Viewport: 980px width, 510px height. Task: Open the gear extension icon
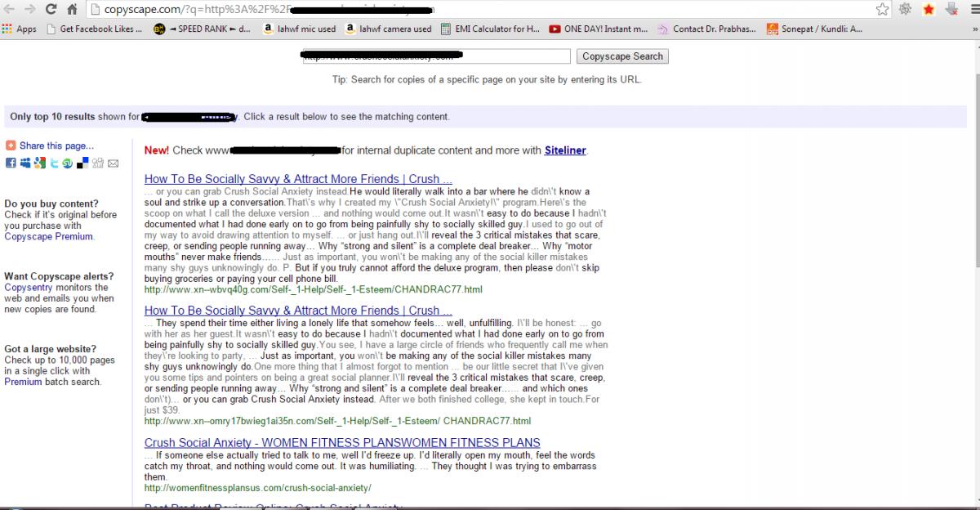click(x=906, y=10)
